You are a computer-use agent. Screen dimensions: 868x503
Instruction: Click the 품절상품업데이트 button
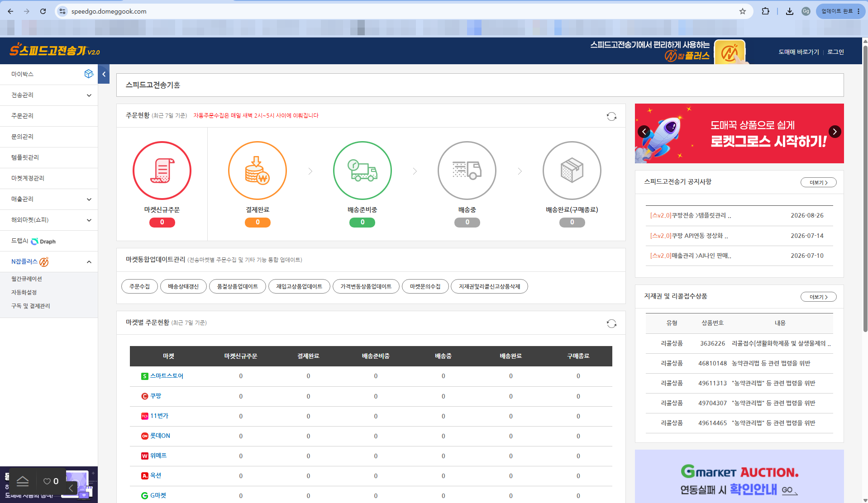pyautogui.click(x=238, y=286)
